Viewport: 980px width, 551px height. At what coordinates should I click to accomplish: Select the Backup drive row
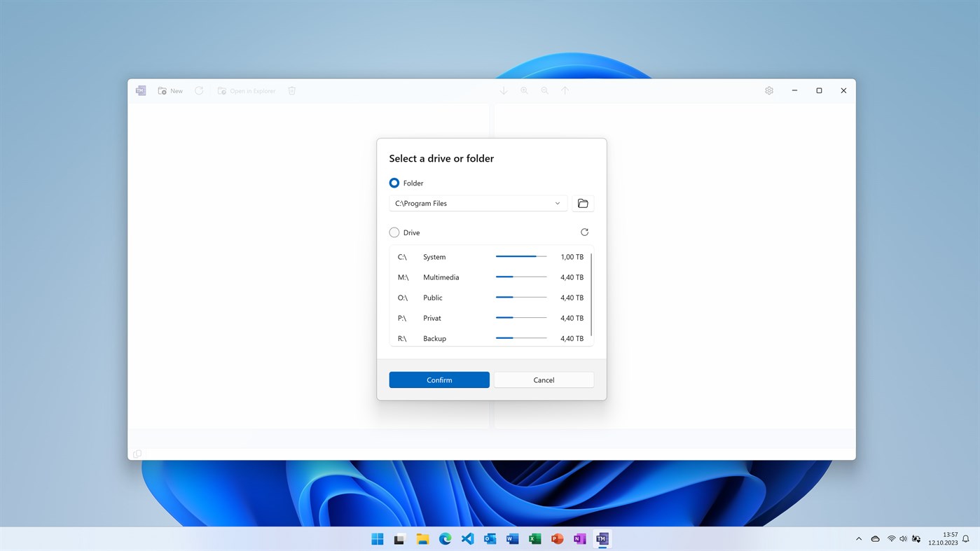[x=490, y=338]
